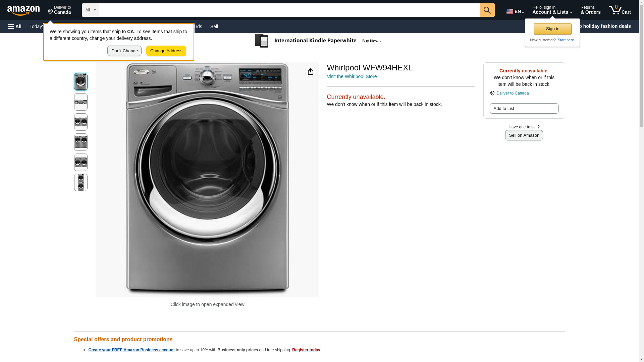644x362 pixels.
Task: Click the magnifying glass search button
Action: tap(487, 10)
